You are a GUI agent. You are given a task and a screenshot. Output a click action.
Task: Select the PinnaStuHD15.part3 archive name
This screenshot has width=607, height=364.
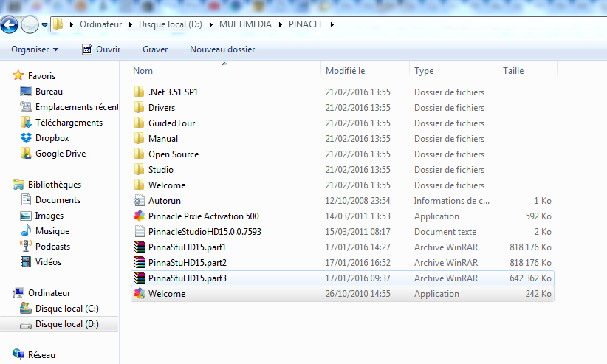[x=188, y=278]
